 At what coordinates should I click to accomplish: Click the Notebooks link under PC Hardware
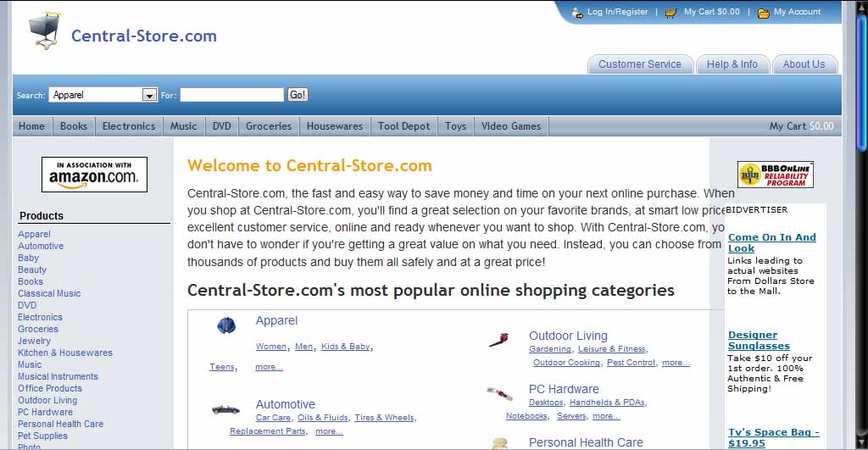[x=526, y=416]
